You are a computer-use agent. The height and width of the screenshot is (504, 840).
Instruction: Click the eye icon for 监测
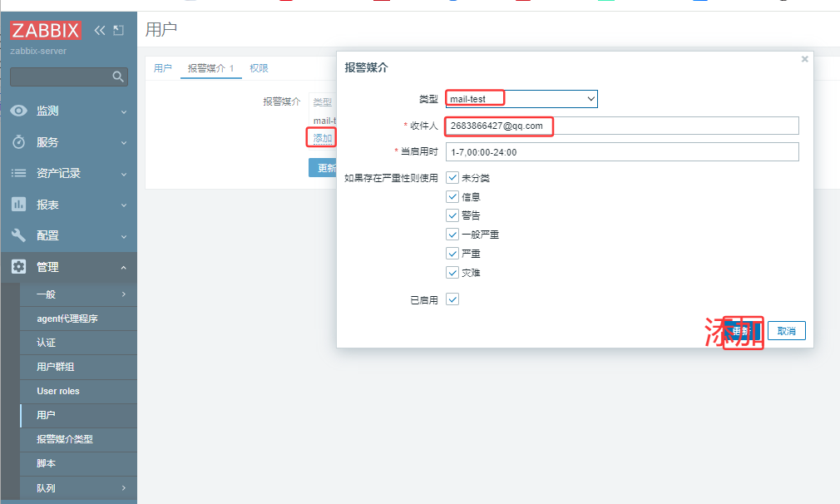pyautogui.click(x=19, y=111)
